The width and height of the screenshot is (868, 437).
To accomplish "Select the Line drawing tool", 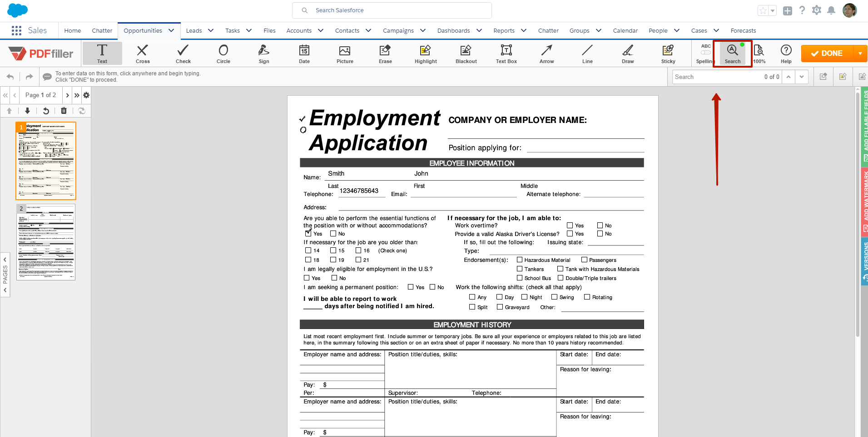I will pyautogui.click(x=587, y=53).
